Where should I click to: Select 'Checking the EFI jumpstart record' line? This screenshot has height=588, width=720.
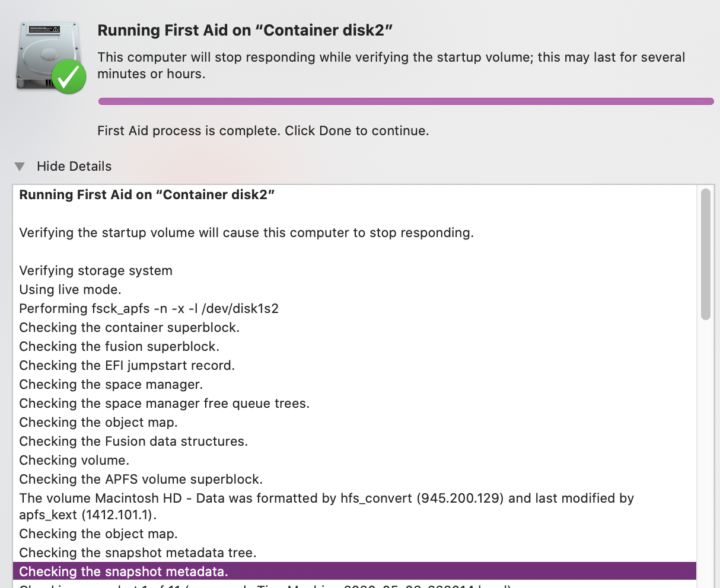tap(127, 366)
